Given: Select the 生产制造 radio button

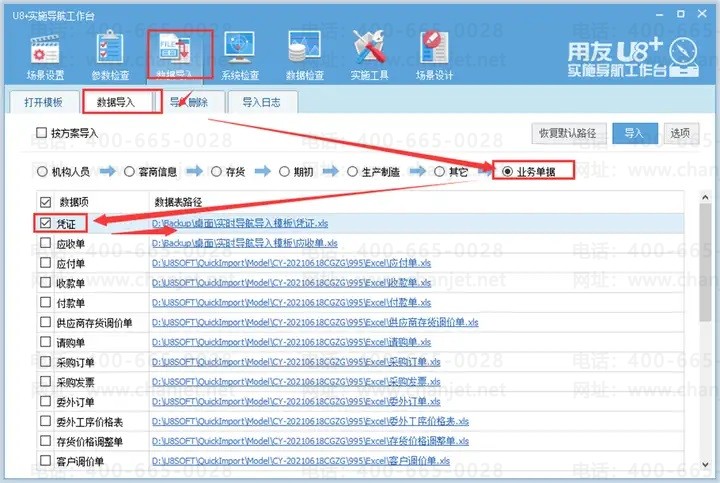Looking at the screenshot, I should pos(352,172).
